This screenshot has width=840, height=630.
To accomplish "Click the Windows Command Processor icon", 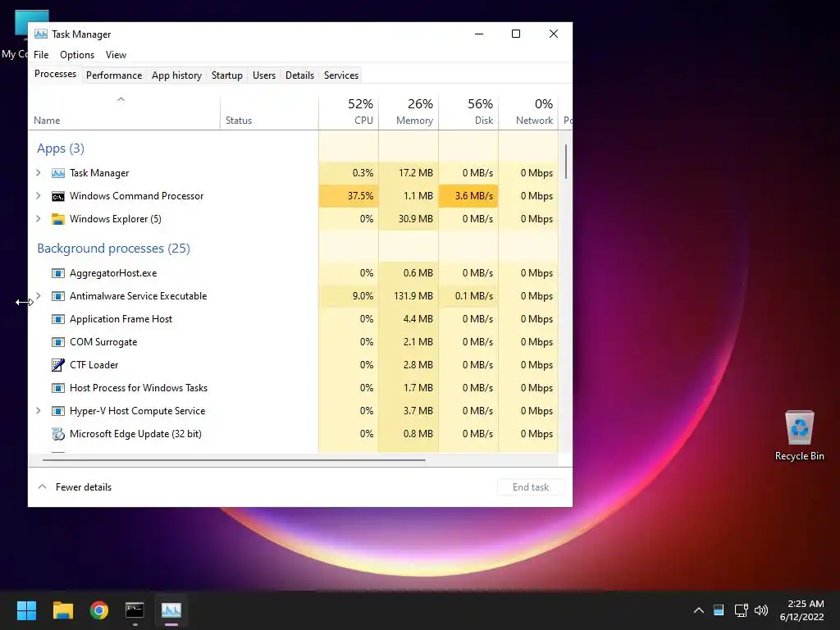I will (58, 196).
